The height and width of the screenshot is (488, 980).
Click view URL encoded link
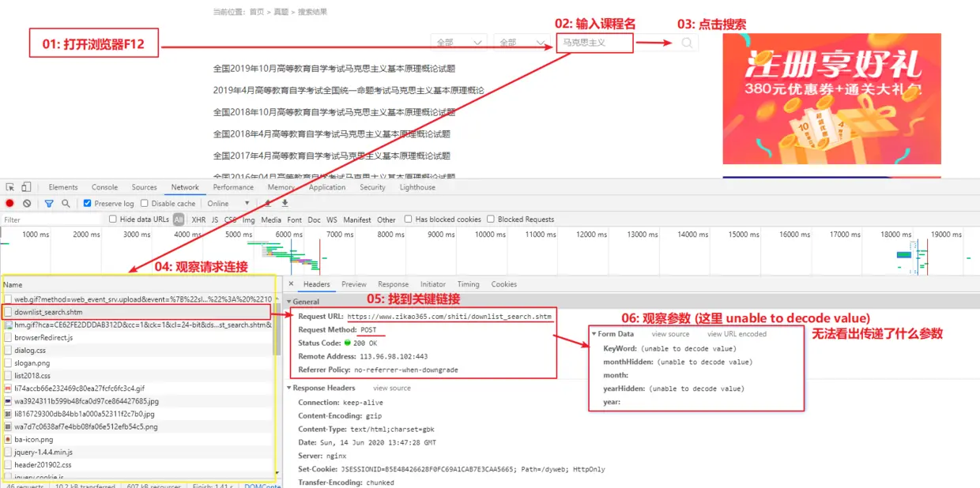click(x=737, y=334)
